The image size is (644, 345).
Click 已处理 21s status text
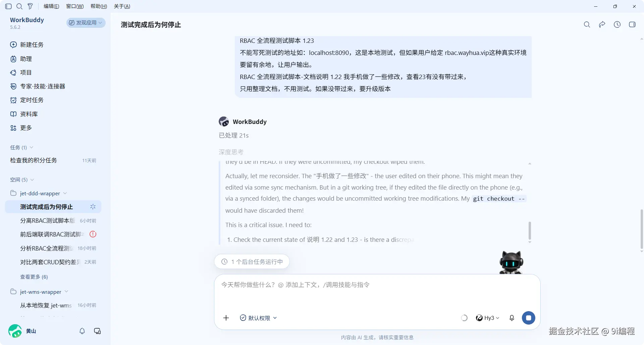coord(233,135)
